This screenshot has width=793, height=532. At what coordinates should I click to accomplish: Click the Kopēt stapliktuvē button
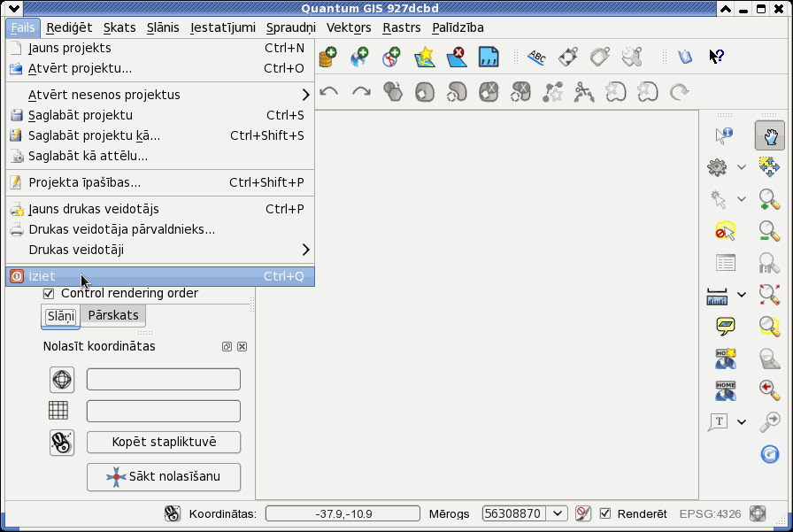tap(164, 442)
